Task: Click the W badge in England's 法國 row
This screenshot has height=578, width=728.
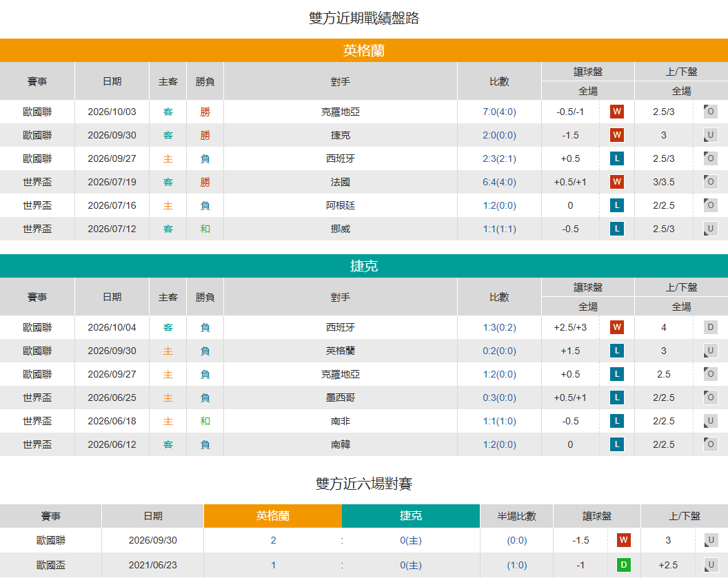Action: (616, 182)
